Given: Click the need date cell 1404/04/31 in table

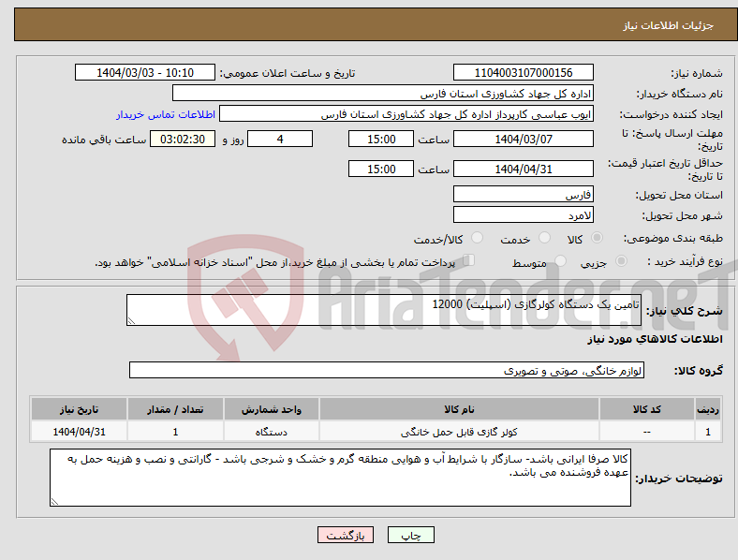Looking at the screenshot, I should pyautogui.click(x=79, y=432).
